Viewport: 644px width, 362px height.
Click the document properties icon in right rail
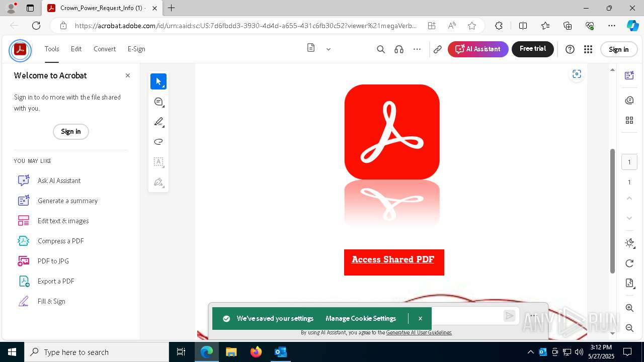(x=629, y=284)
